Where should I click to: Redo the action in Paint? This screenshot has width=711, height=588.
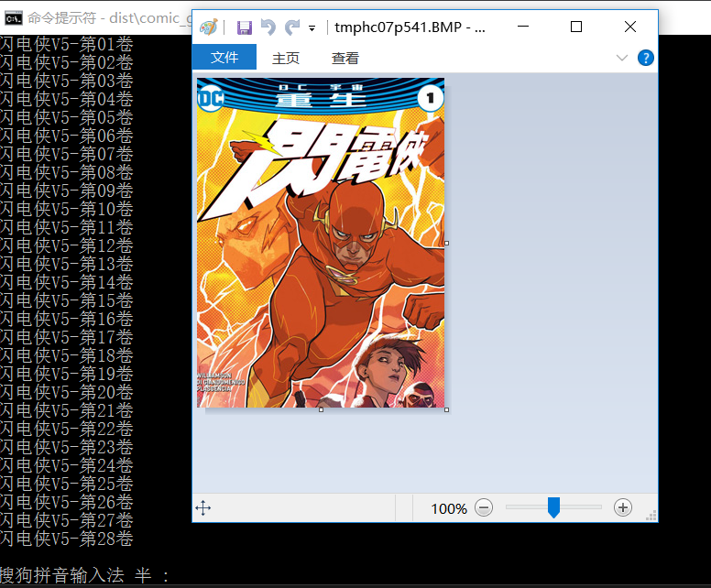292,27
